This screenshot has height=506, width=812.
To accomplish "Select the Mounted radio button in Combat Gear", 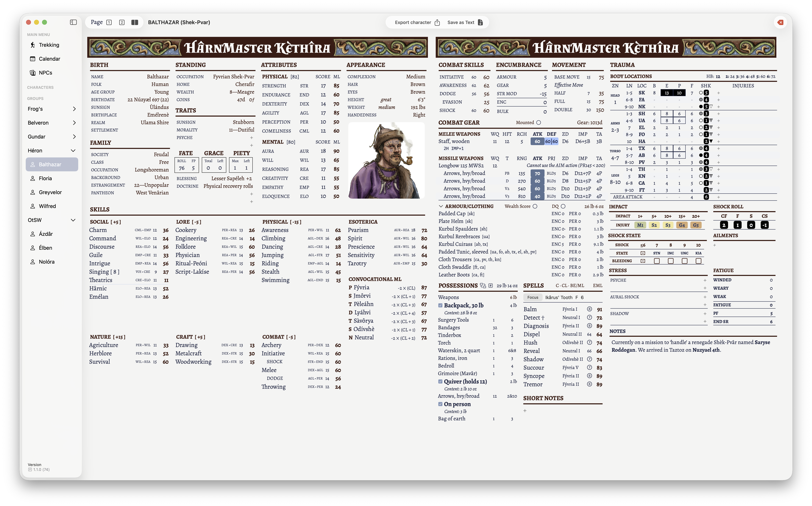I will point(539,123).
